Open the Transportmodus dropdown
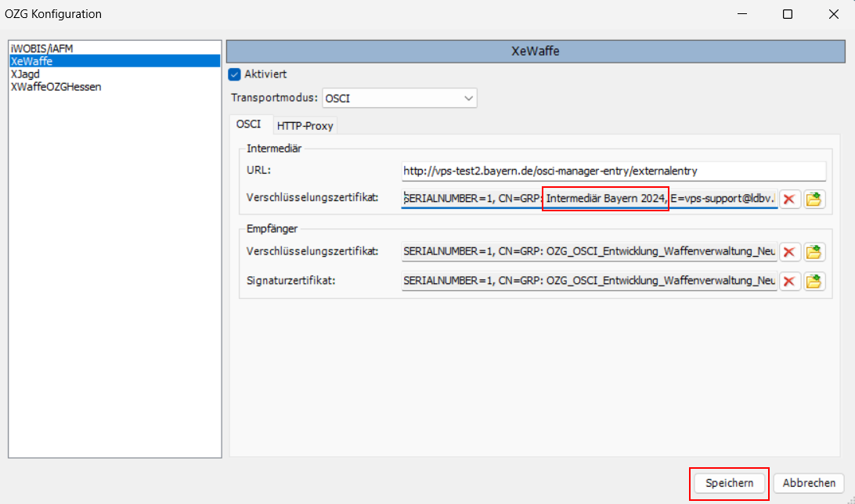Screen dimensions: 855x504 coord(399,99)
